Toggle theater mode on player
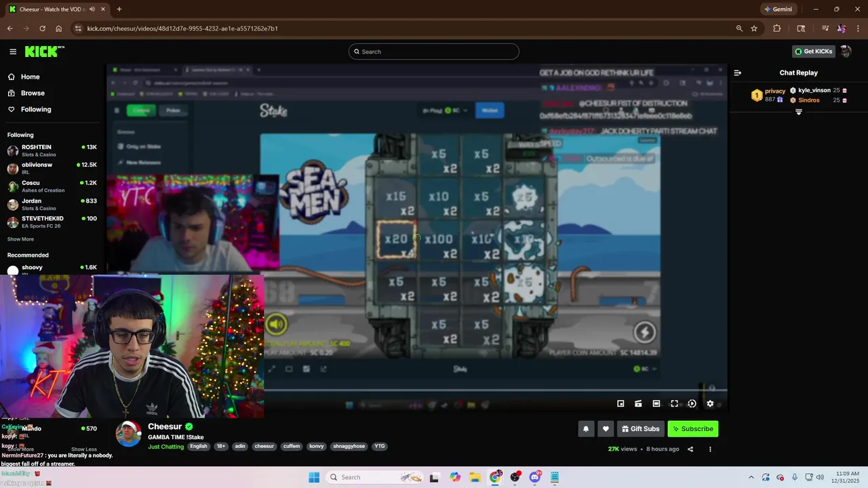This screenshot has width=868, height=488. click(656, 404)
